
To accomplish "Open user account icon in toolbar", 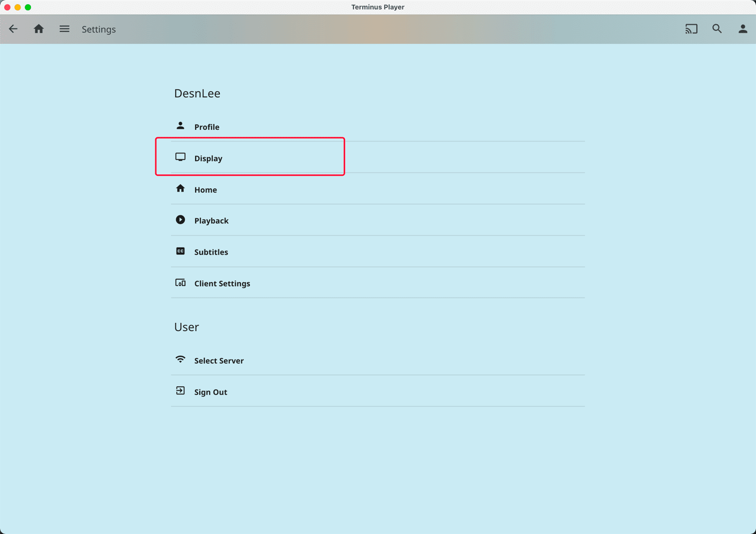I will 743,29.
